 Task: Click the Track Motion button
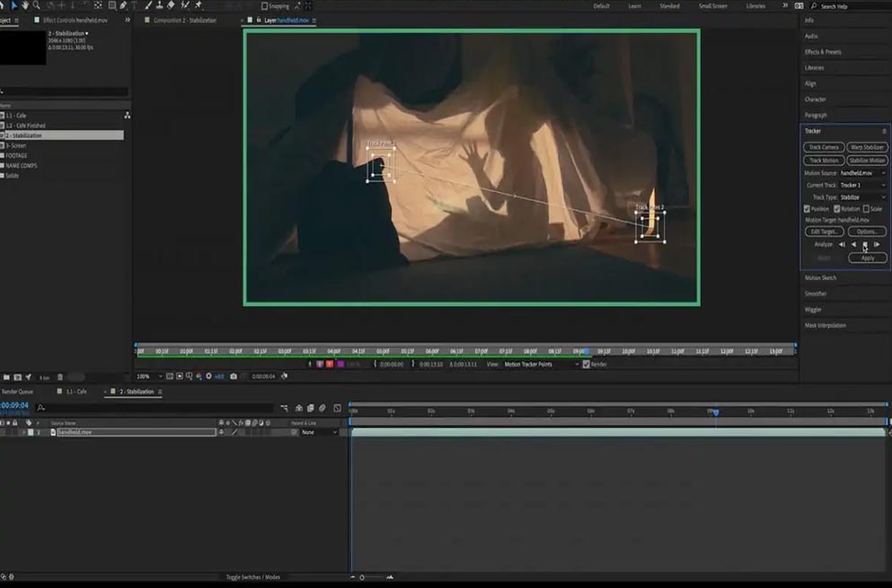pos(824,161)
